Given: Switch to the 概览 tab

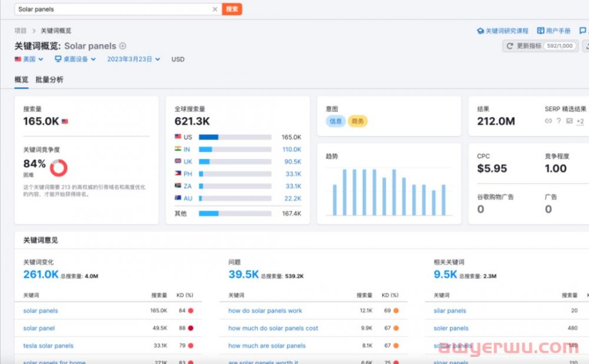Looking at the screenshot, I should [x=21, y=80].
